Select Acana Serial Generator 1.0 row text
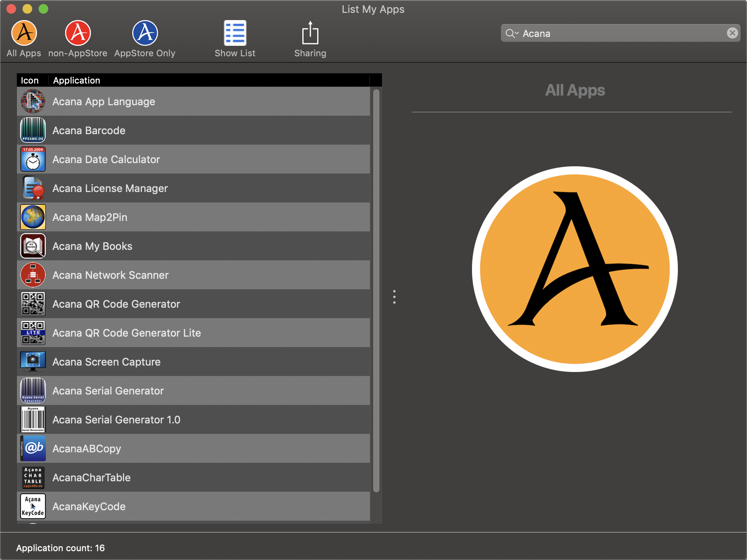Image resolution: width=747 pixels, height=560 pixels. point(117,420)
